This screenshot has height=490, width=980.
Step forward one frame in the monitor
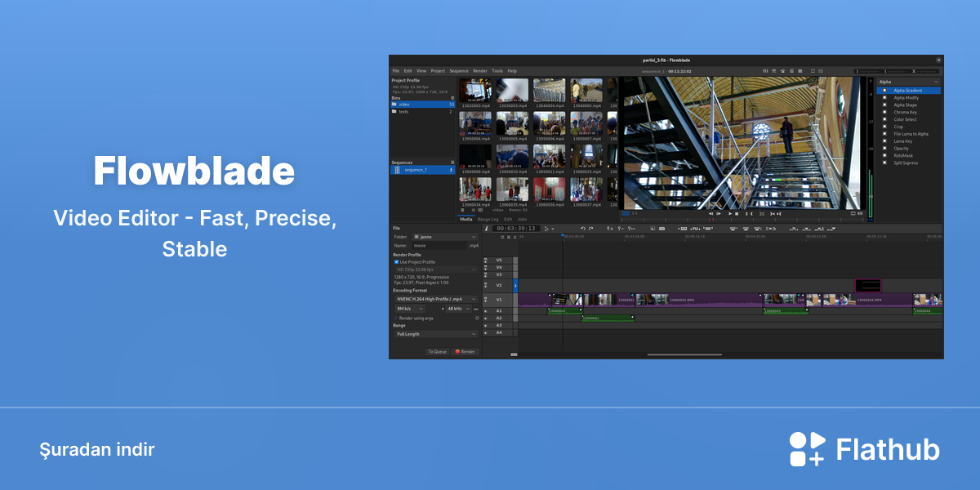pyautogui.click(x=719, y=214)
